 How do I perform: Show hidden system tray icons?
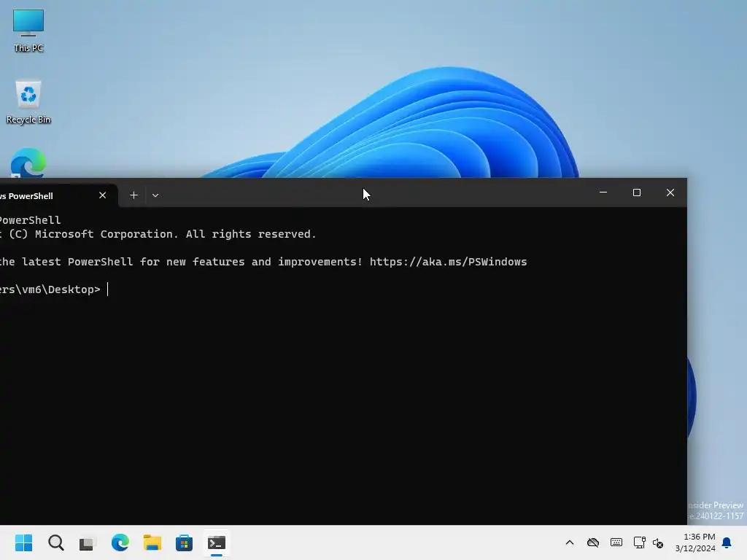pyautogui.click(x=569, y=542)
